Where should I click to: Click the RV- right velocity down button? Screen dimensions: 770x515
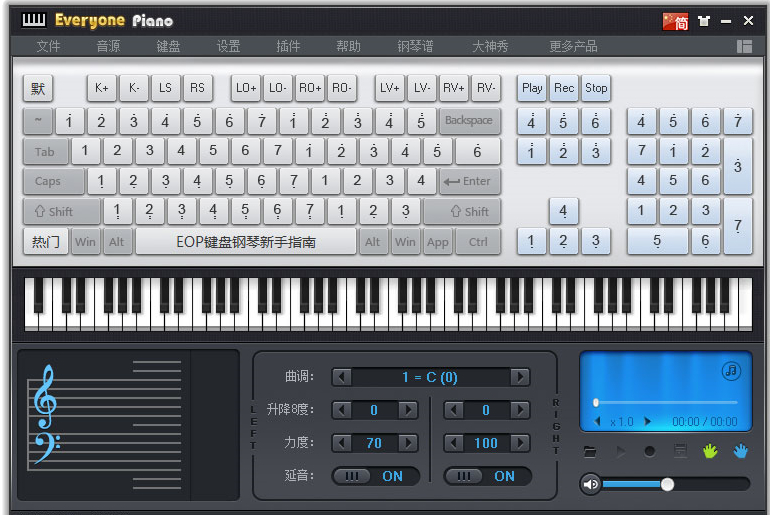click(486, 88)
